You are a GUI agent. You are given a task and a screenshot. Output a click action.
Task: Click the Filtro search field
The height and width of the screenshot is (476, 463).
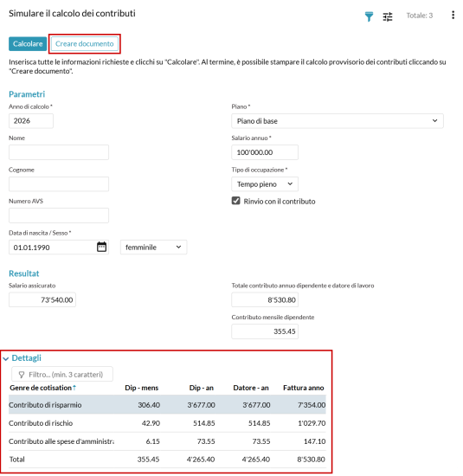62,374
